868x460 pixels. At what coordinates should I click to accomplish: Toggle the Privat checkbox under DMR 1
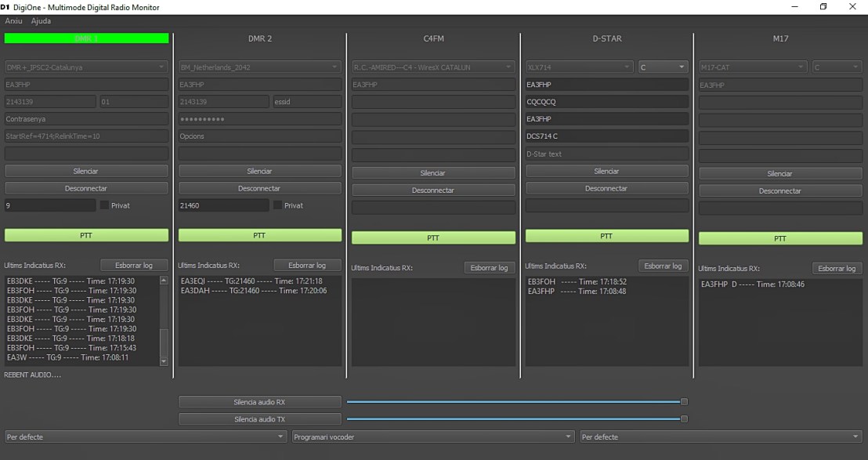point(104,205)
